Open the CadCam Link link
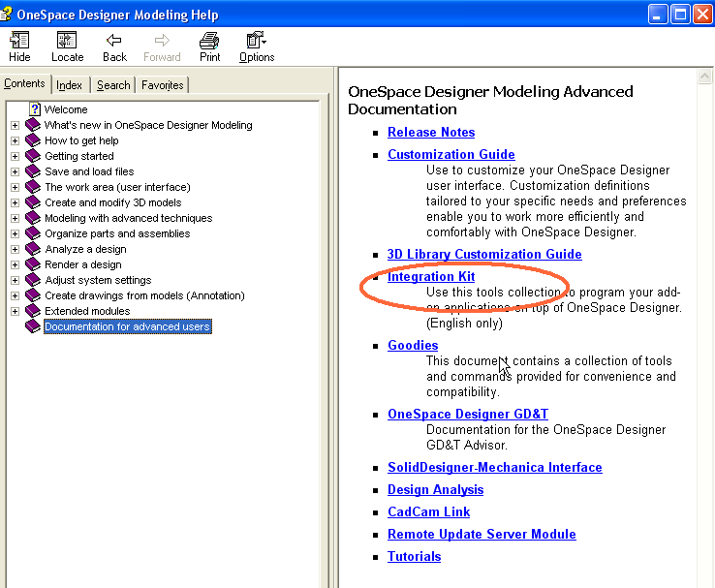Screen dimensions: 715x588 coord(428,512)
